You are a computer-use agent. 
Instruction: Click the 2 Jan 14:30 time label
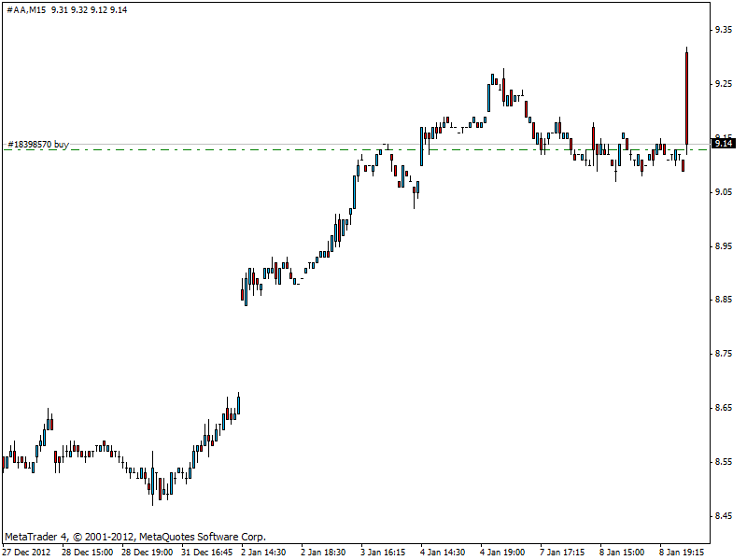click(263, 553)
